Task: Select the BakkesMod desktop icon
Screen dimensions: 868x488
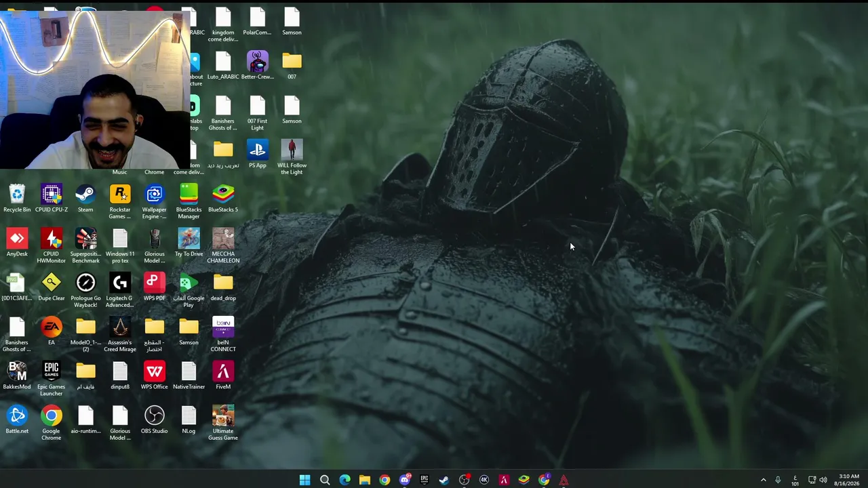Action: pos(17,375)
